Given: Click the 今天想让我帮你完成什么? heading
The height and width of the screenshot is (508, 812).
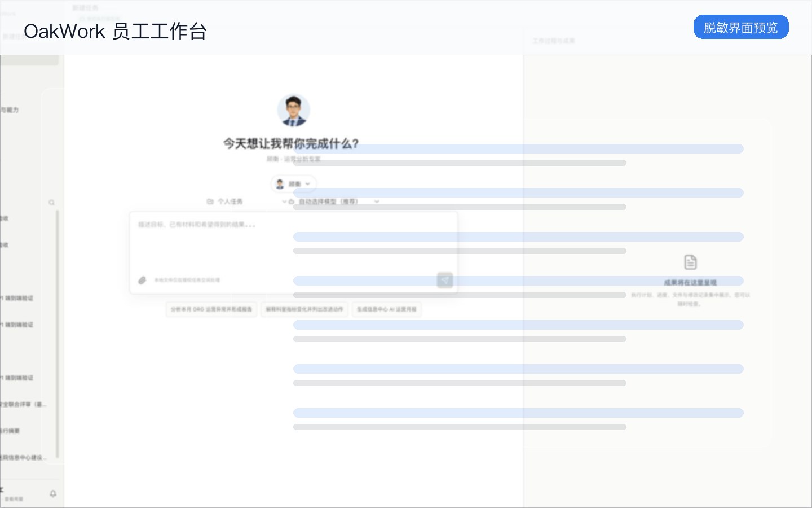Looking at the screenshot, I should tap(291, 144).
